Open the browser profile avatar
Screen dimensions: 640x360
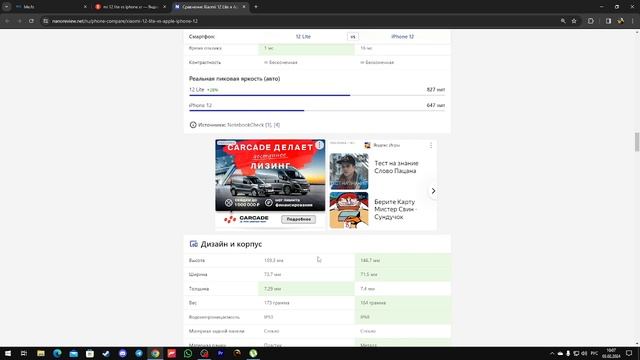[620, 21]
